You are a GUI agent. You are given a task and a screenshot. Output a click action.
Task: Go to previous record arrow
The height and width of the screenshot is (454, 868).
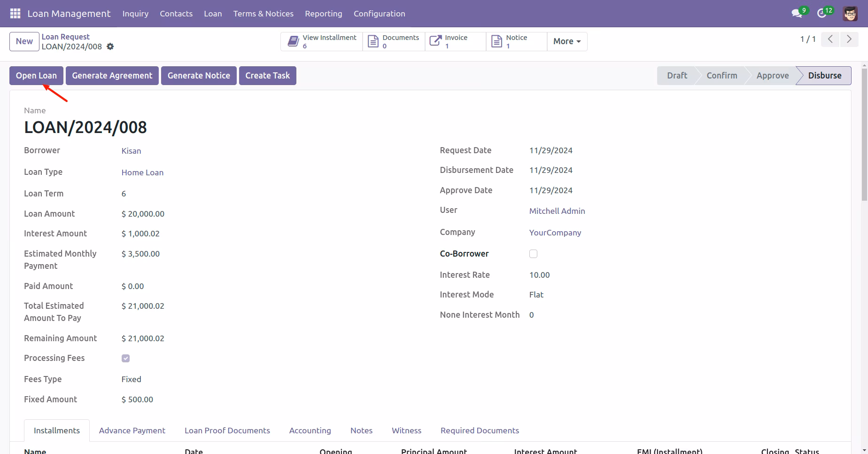830,39
